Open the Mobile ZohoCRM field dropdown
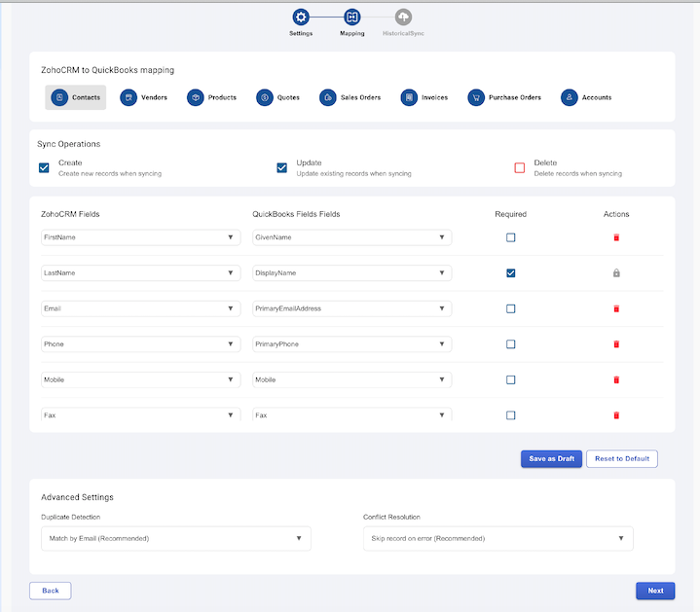Image resolution: width=700 pixels, height=612 pixels. coord(140,379)
